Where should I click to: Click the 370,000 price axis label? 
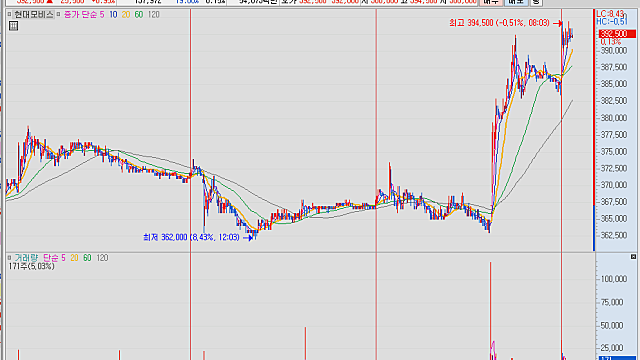[x=613, y=185]
